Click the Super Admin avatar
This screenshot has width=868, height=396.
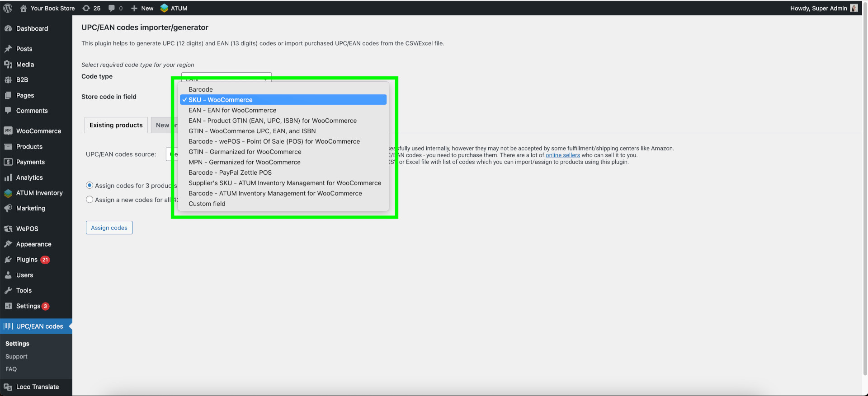854,8
